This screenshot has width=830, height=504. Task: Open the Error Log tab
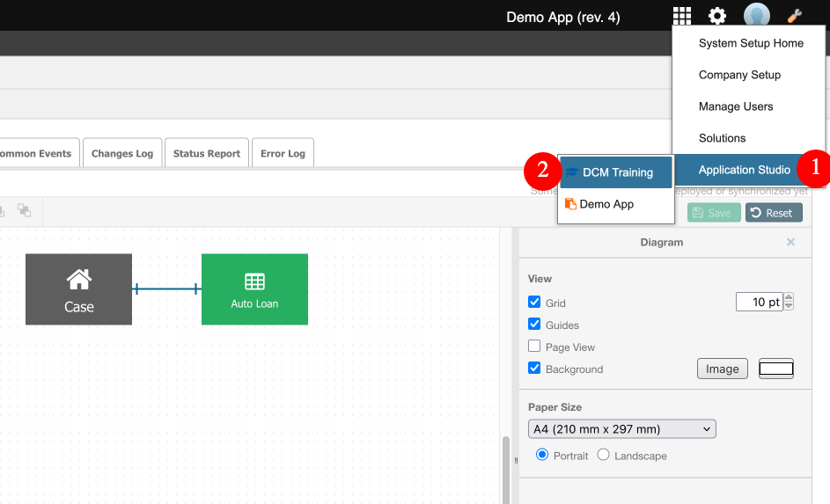click(283, 153)
